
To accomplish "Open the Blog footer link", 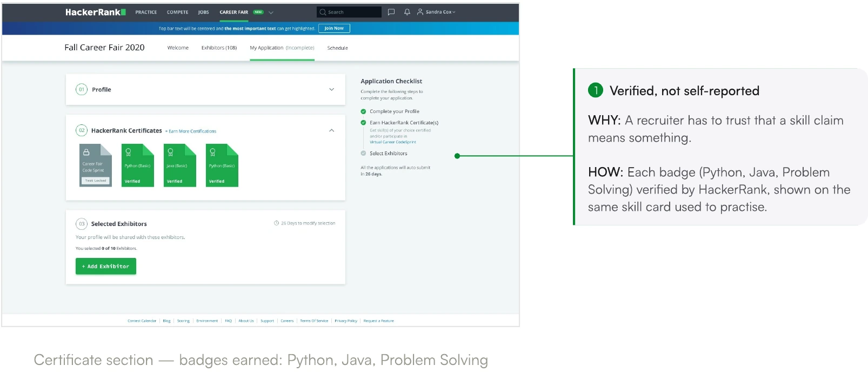I will tap(166, 321).
